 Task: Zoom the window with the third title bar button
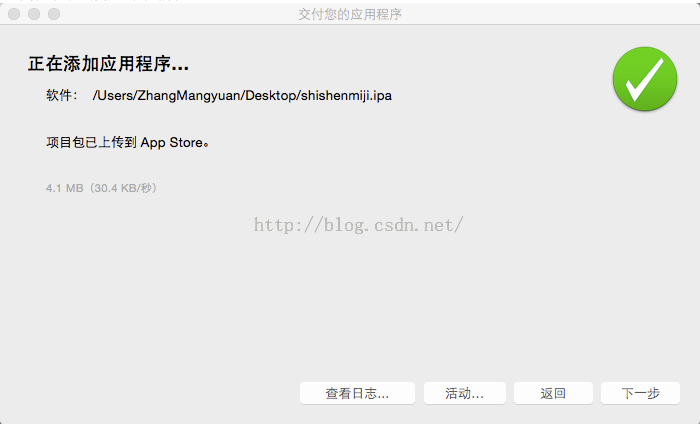(54, 14)
